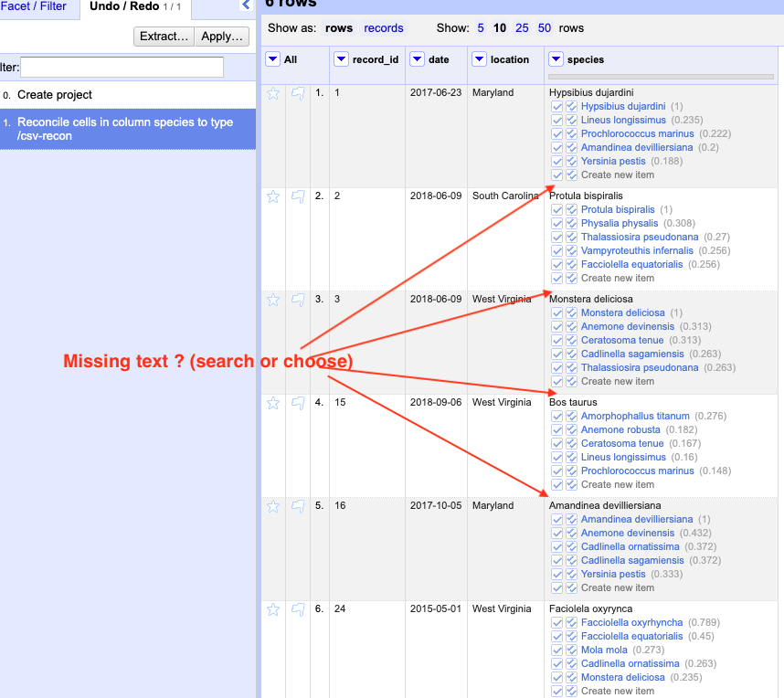
Task: Flag row 6 Faciolela oxyrynca
Action: tap(298, 609)
